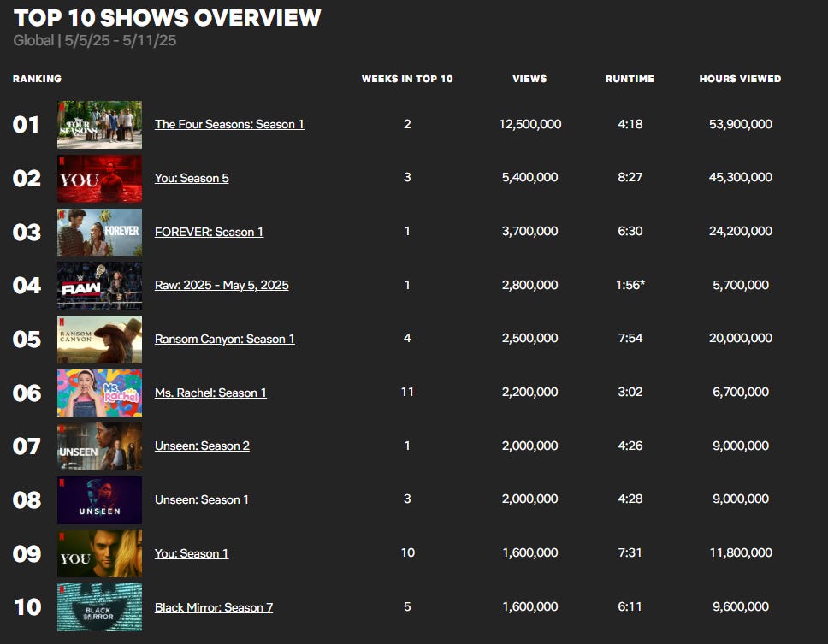Open Unseen: Season 1 link
The image size is (828, 644).
(202, 500)
